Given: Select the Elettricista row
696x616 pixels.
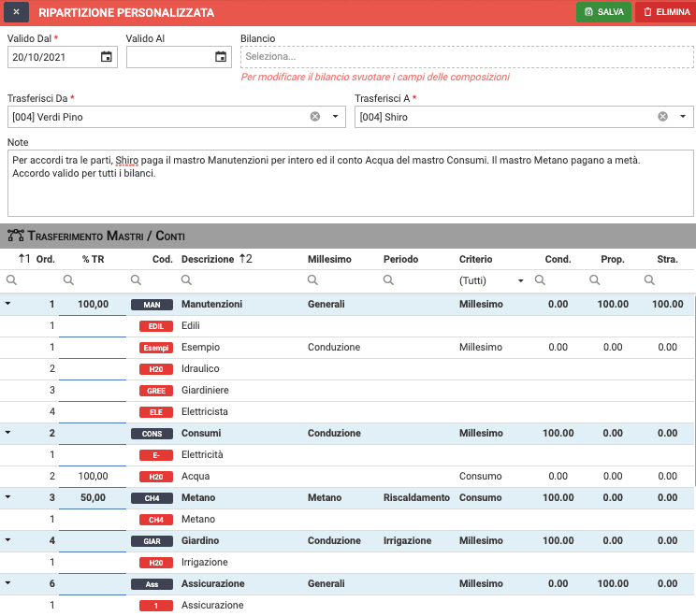Looking at the screenshot, I should tap(347, 411).
